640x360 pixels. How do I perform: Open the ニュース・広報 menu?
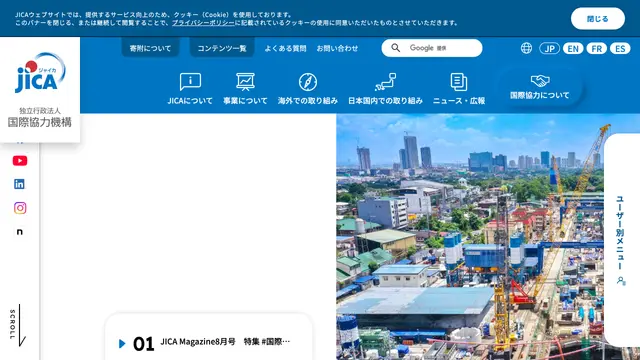coord(459,89)
